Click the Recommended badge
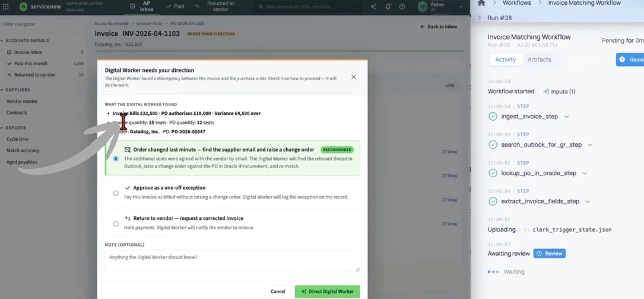644x299 pixels. coord(337,150)
